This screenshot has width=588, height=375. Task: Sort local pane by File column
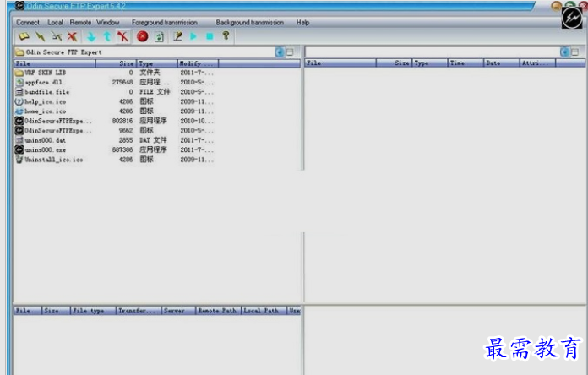point(55,63)
